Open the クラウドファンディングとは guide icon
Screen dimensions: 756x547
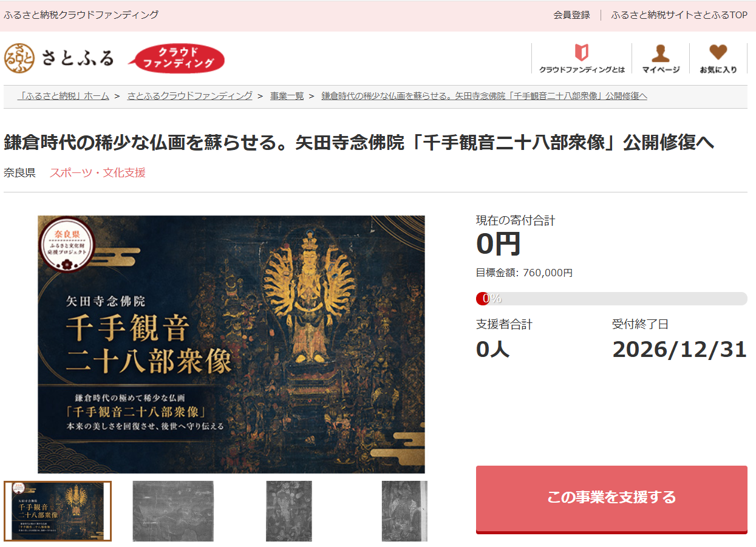click(x=582, y=58)
